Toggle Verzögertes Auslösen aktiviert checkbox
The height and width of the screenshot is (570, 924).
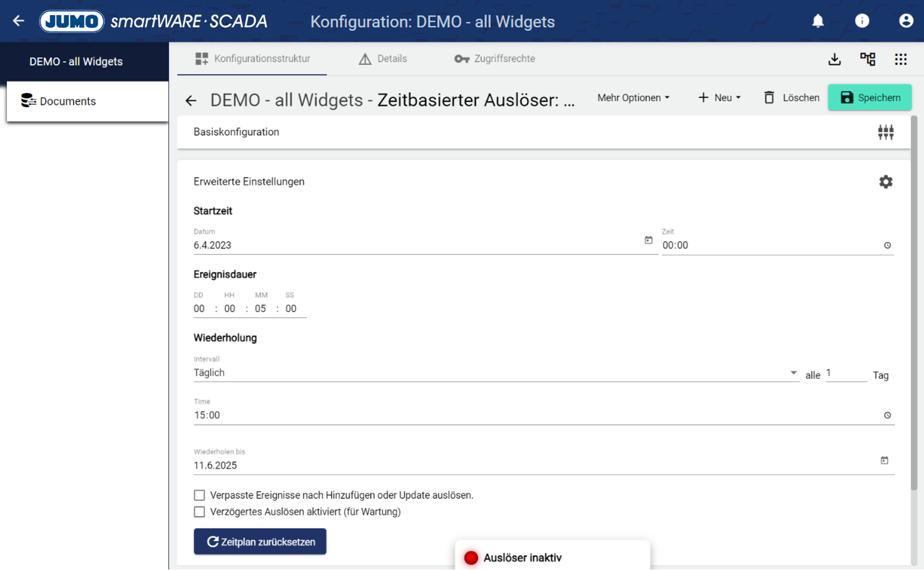pos(200,512)
